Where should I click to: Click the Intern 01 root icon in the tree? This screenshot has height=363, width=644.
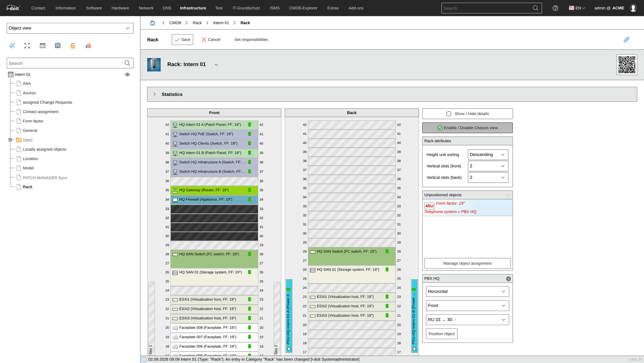click(x=11, y=74)
